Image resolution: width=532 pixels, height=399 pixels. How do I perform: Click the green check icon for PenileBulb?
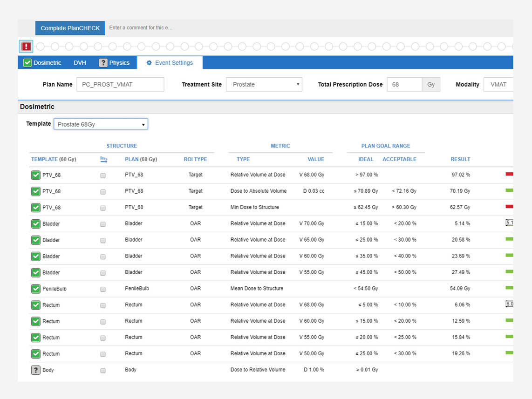click(x=36, y=289)
